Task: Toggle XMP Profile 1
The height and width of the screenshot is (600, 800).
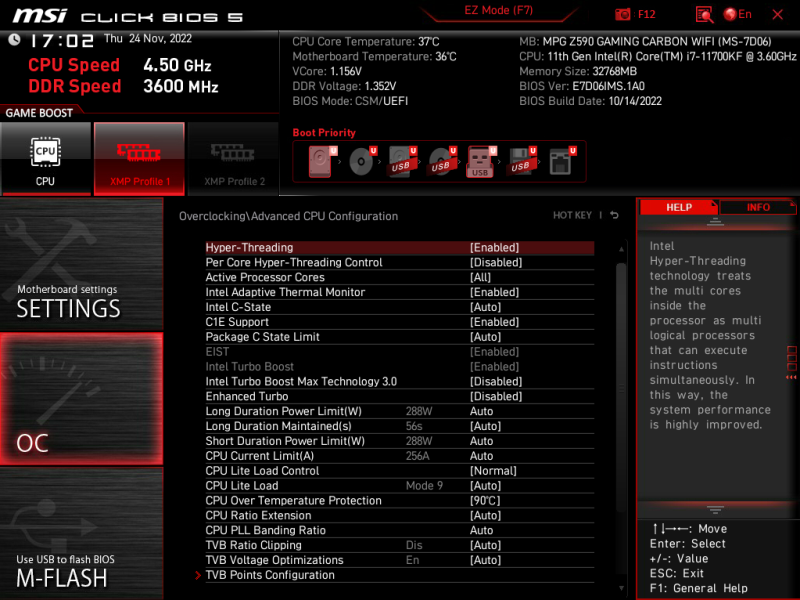Action: (x=139, y=158)
